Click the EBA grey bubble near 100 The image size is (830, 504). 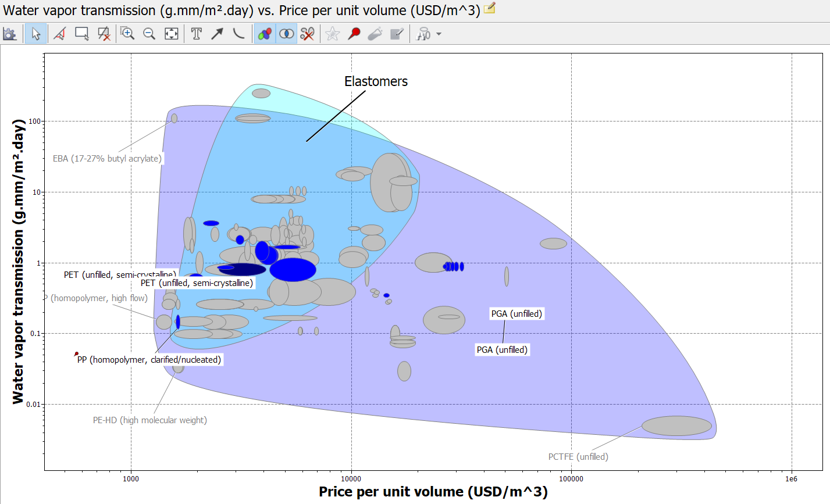pos(174,118)
